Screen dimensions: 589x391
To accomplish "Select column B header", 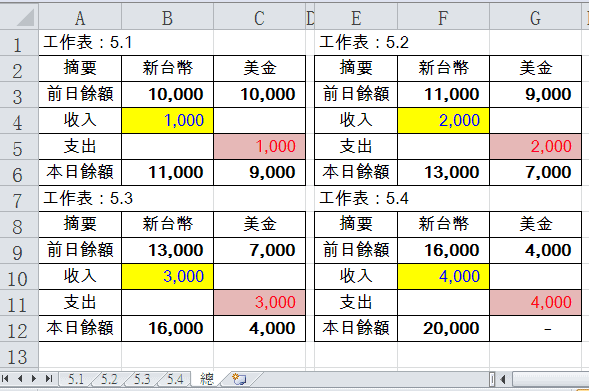I will [168, 17].
